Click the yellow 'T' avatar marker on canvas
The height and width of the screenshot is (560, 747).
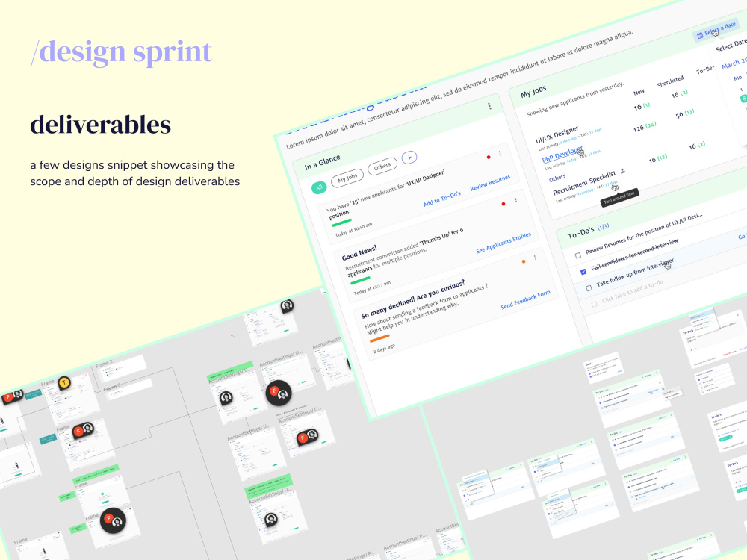click(x=63, y=382)
